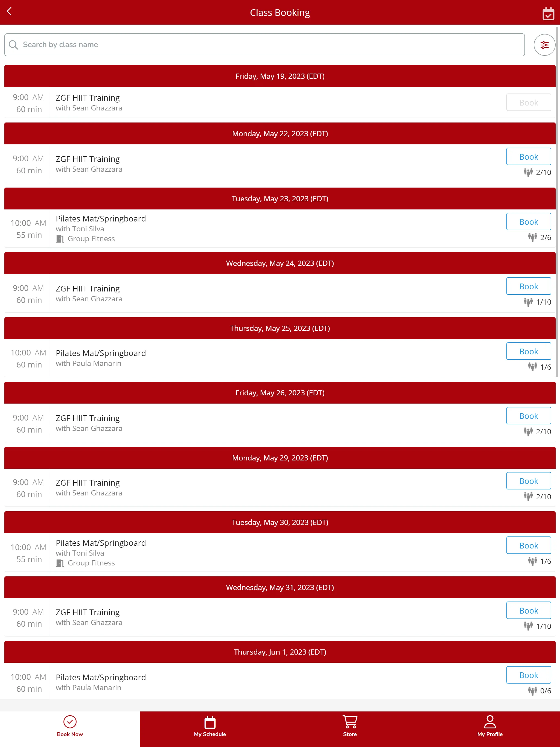560x747 pixels.
Task: Select My Schedule bottom menu tab
Action: 209,726
